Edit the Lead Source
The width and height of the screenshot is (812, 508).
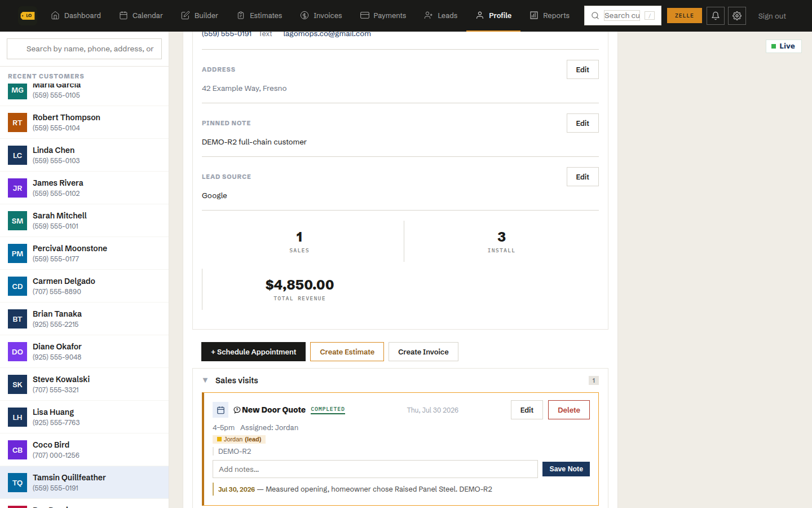tap(582, 177)
